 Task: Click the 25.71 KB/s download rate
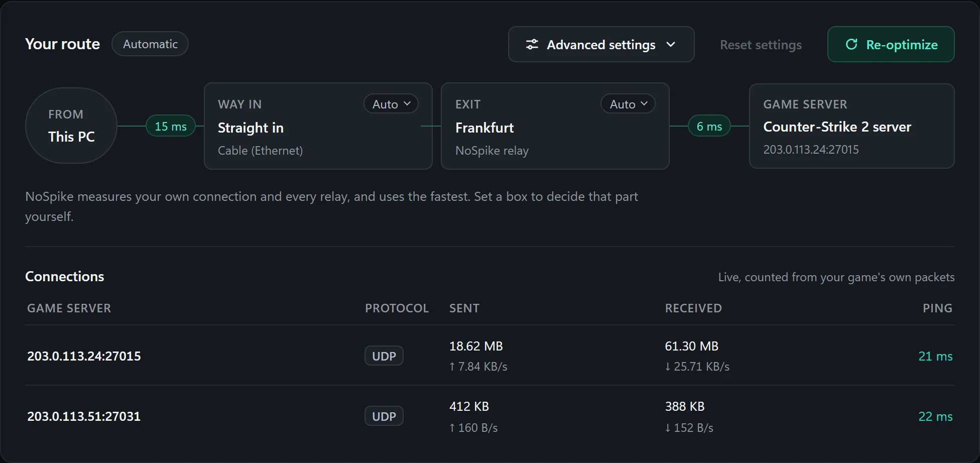[x=697, y=367]
